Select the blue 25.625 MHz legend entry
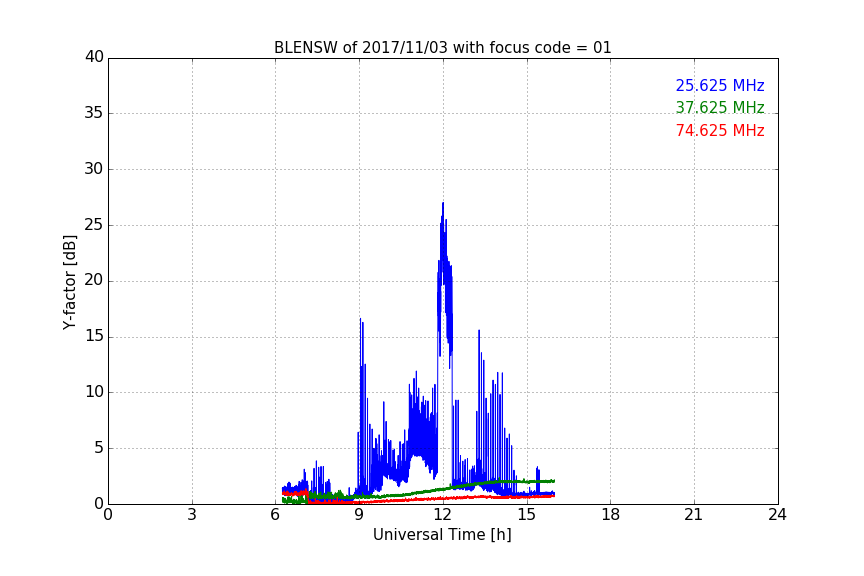 [719, 86]
